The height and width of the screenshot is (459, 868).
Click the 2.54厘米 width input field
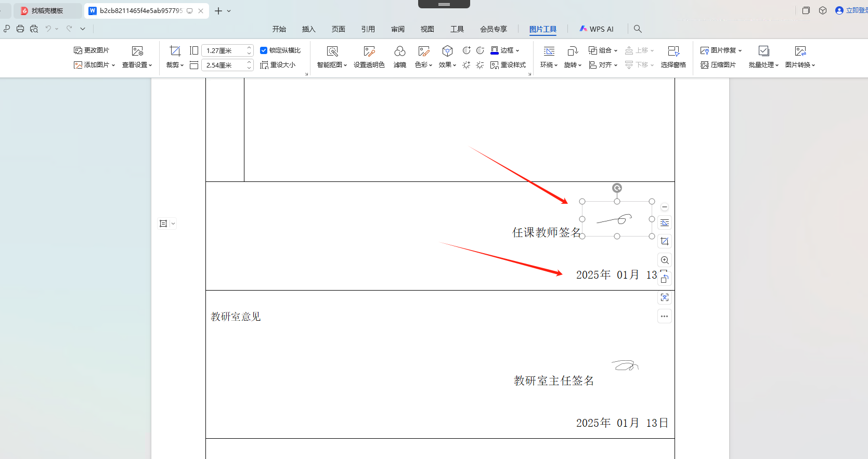223,65
